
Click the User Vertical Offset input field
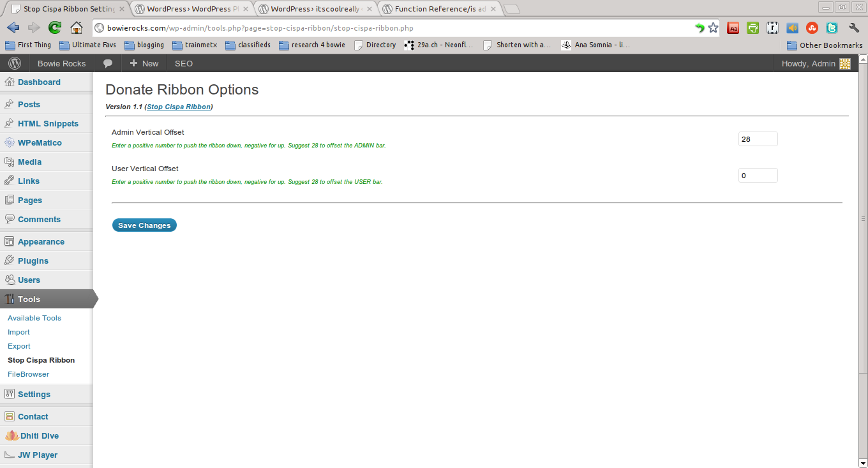coord(758,175)
